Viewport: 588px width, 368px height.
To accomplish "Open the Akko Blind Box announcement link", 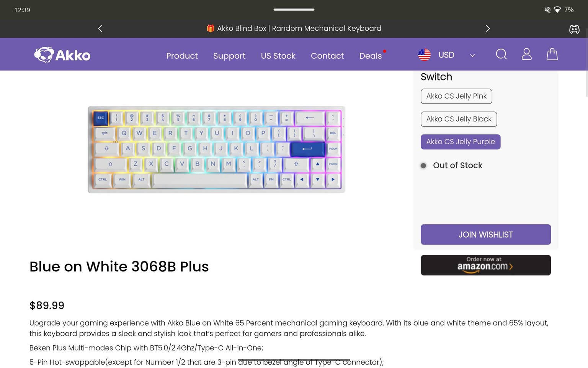I will coord(294,28).
